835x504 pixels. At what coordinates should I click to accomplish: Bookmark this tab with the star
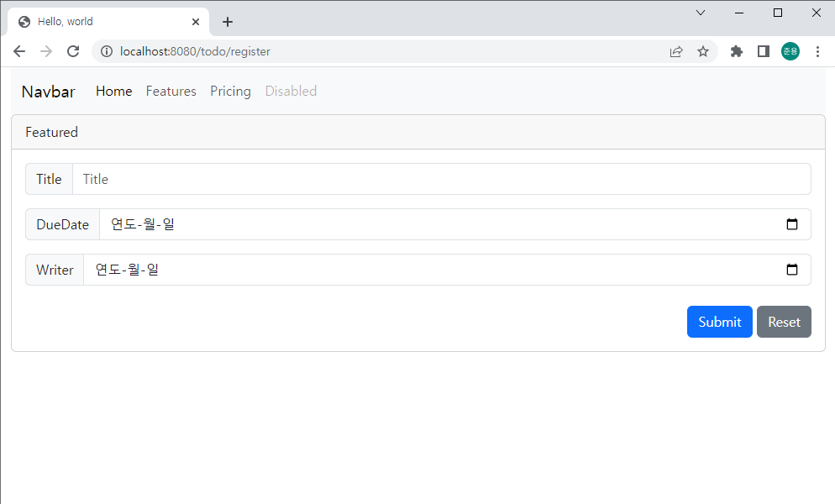click(x=703, y=51)
